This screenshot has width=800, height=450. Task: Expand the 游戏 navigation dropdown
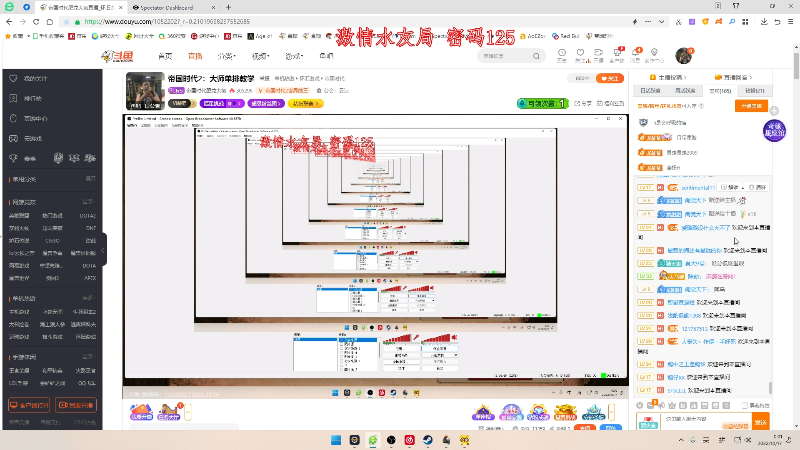pos(294,56)
